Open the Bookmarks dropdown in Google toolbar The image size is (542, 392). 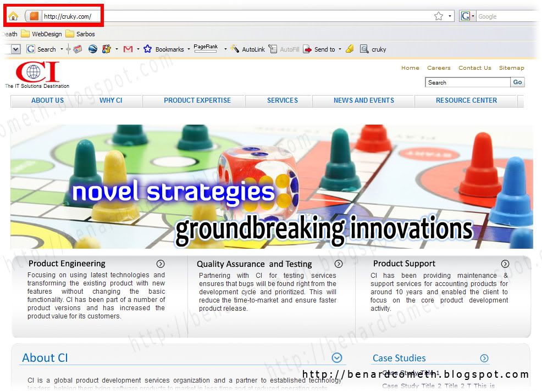point(189,49)
